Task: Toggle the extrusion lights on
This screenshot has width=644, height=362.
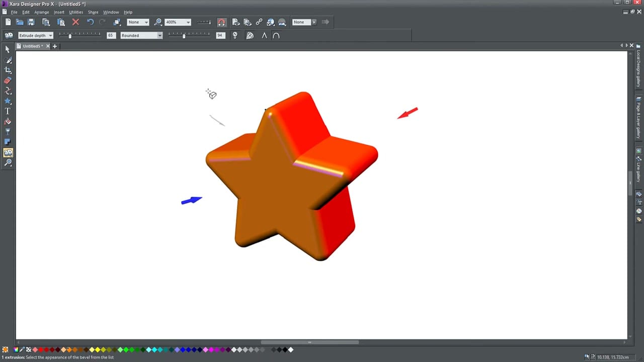Action: tap(235, 35)
